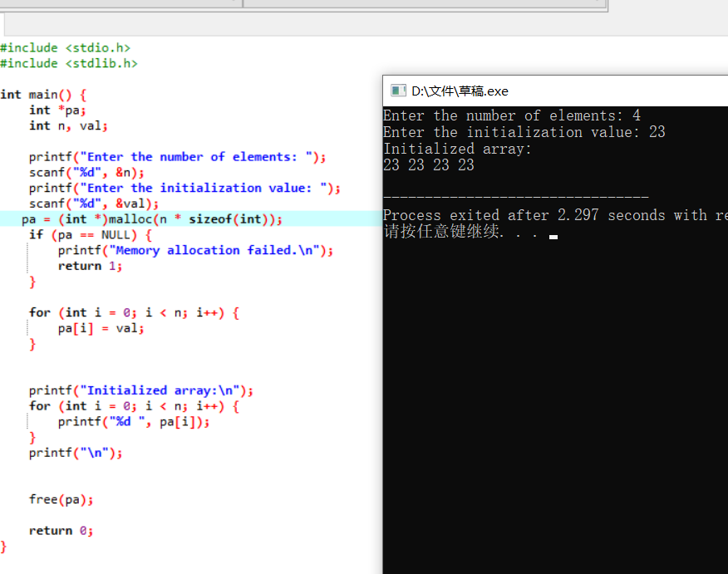Viewport: 728px width, 574px height.
Task: Click the 'Memory allocation failed' printf line
Action: (x=195, y=251)
